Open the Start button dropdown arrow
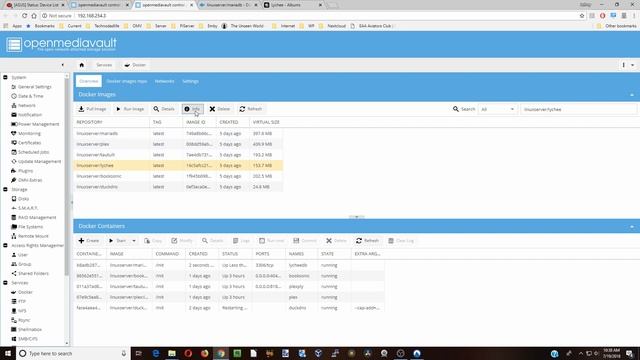This screenshot has width=640, height=360. coord(134,241)
